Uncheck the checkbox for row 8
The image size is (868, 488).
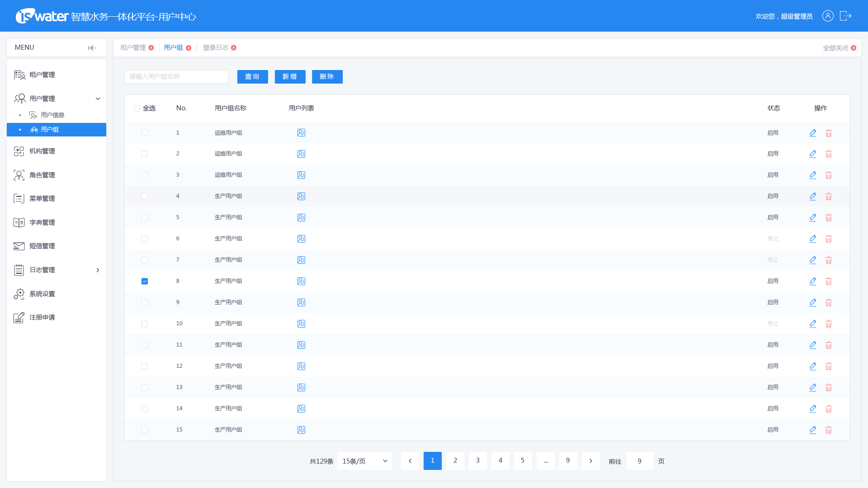(145, 281)
